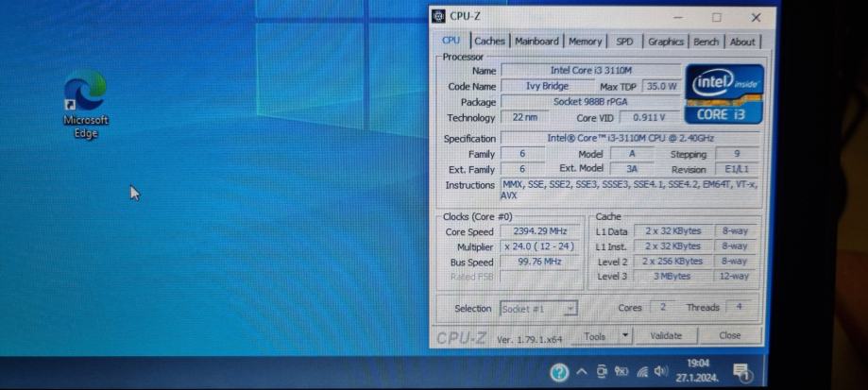Switch to the Mainboard tab
The width and height of the screenshot is (868, 390).
(x=537, y=41)
